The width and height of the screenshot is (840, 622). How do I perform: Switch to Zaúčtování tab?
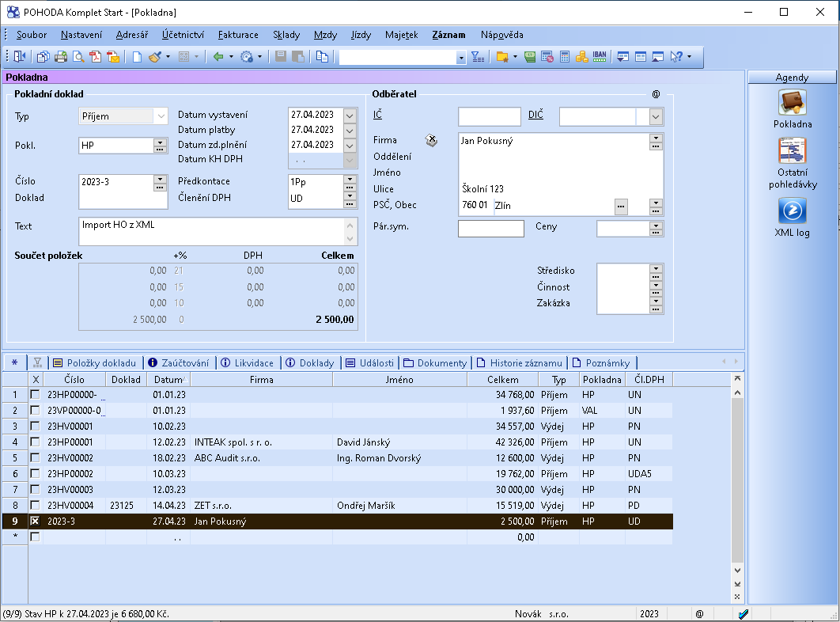point(179,363)
